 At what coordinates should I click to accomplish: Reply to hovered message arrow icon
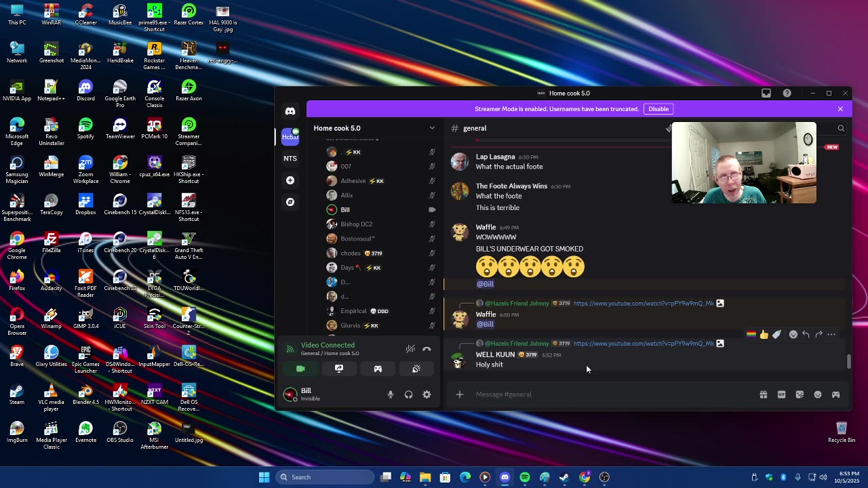(x=806, y=334)
